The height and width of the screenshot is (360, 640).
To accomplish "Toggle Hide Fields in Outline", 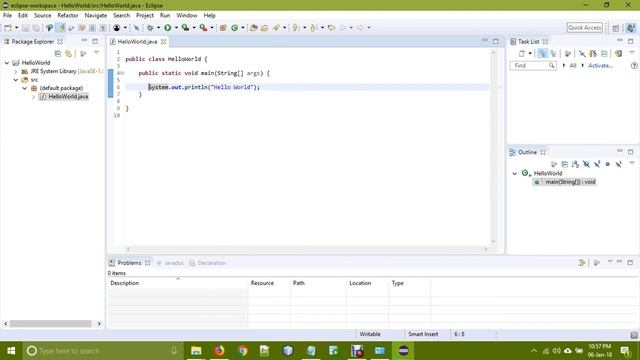I will point(586,164).
